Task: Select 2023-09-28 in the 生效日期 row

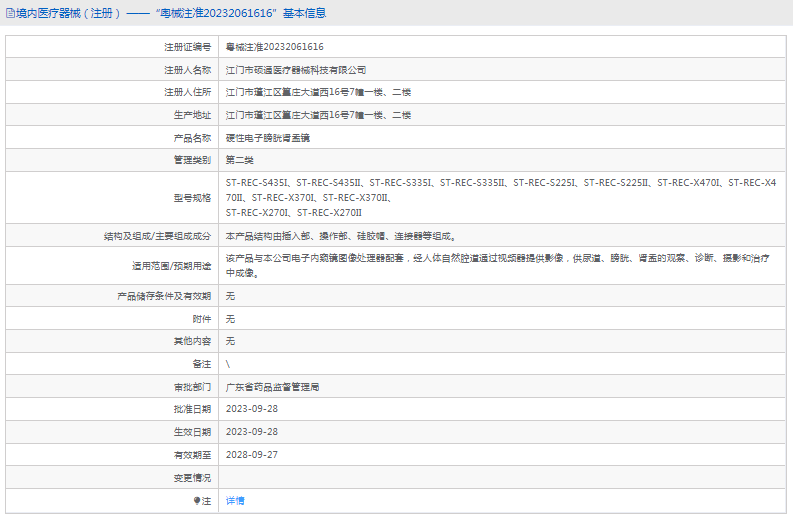Action: point(252,432)
